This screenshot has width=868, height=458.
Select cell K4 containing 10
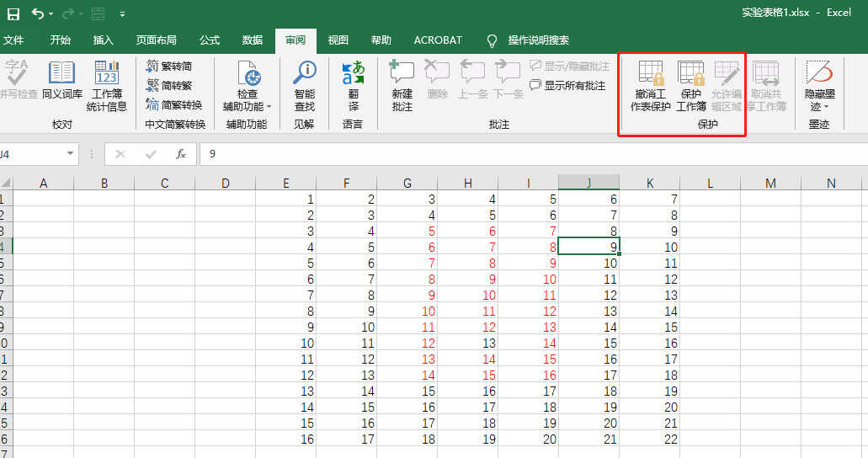[x=649, y=247]
